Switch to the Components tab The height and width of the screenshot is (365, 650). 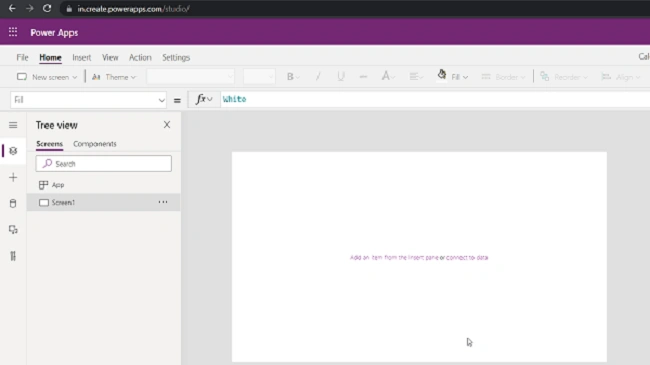click(x=95, y=144)
